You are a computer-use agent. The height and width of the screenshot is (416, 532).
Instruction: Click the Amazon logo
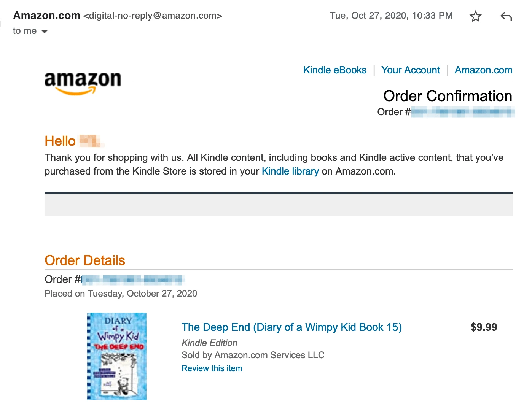(x=83, y=82)
